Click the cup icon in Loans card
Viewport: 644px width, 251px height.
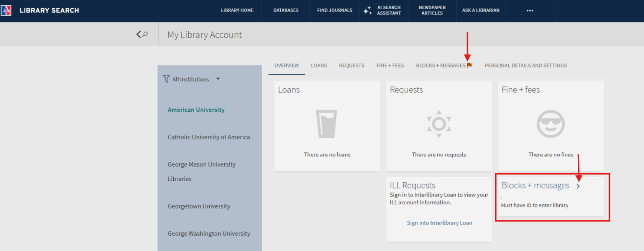click(x=326, y=124)
